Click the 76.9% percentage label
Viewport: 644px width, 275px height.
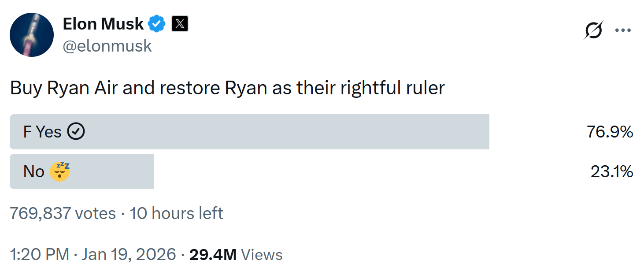click(x=611, y=131)
